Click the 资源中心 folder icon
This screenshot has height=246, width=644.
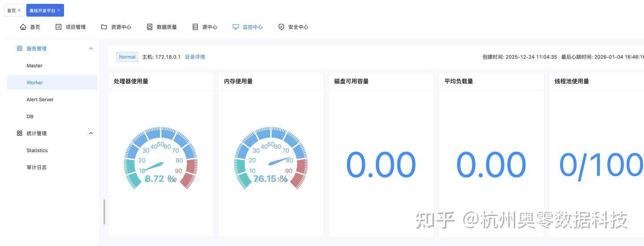(104, 27)
